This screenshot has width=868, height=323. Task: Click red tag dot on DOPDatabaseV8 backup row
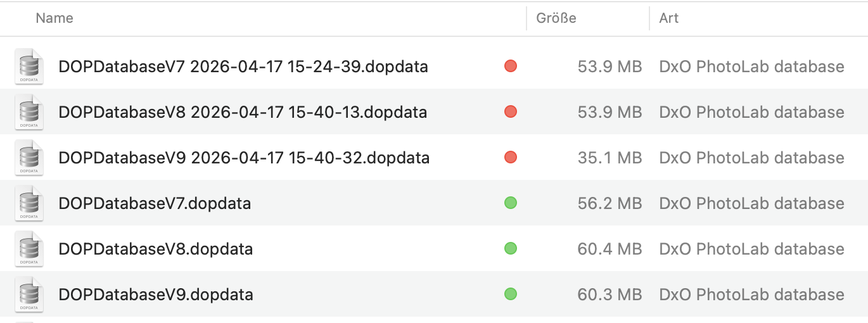coord(511,111)
